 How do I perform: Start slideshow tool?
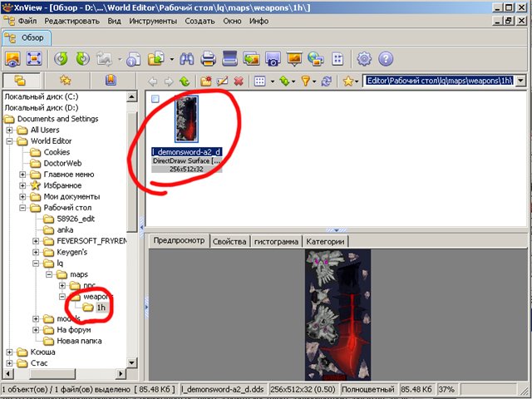[x=294, y=59]
